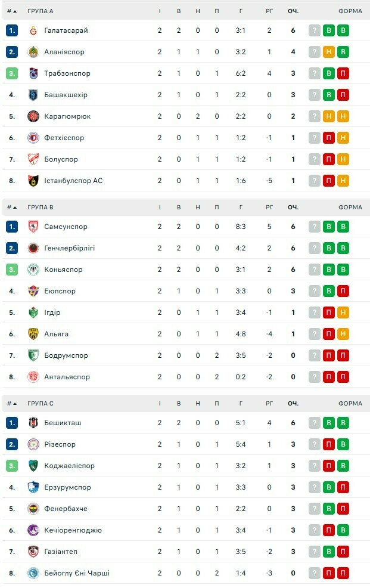Viewport: 370px width, 588px height.
Task: Click the Різеспор club crest
Action: click(33, 444)
